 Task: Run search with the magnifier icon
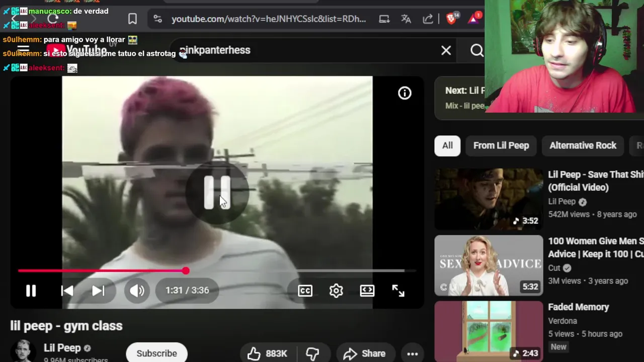tap(476, 50)
